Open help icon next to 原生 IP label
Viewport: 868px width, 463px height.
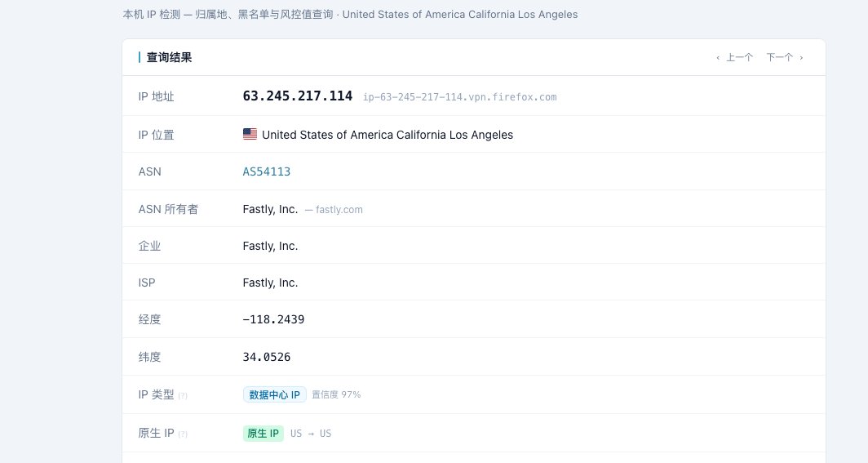pyautogui.click(x=183, y=434)
